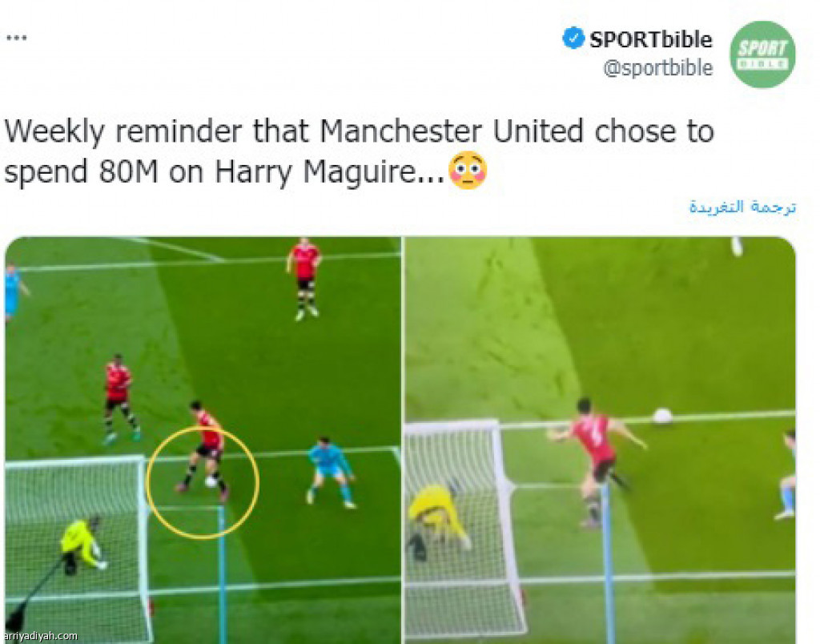Click the SPORTbible green profile avatar

[x=762, y=54]
